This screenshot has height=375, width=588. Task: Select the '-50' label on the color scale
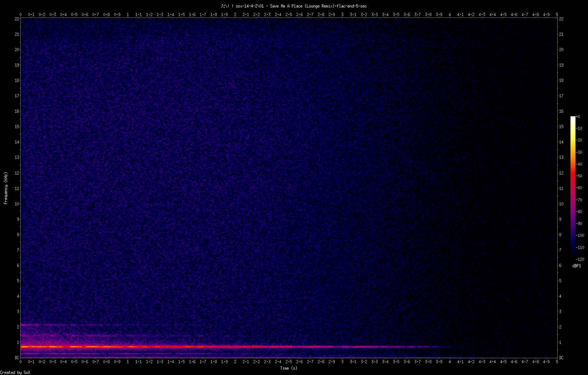(x=579, y=176)
